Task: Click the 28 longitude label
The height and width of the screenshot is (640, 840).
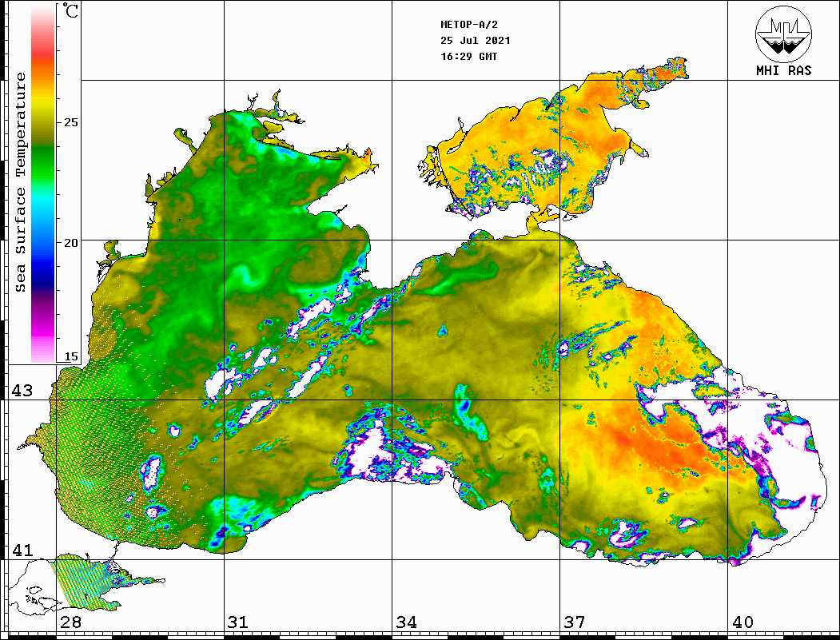Action: 70,622
